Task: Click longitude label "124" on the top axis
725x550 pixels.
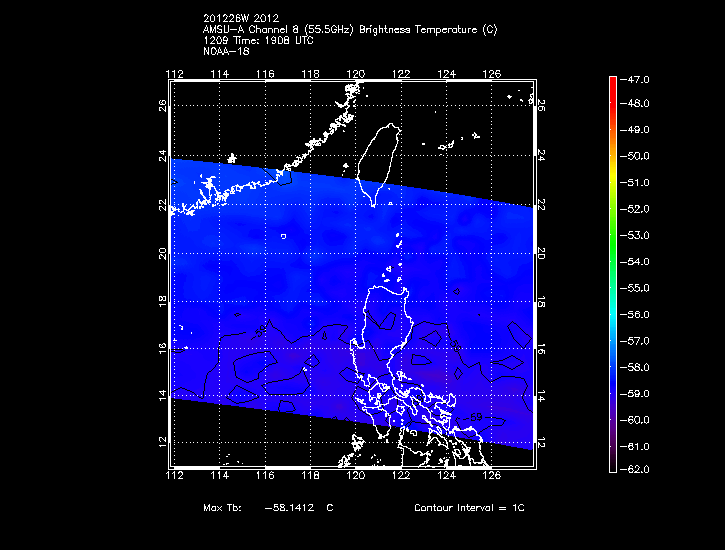Action: (446, 74)
